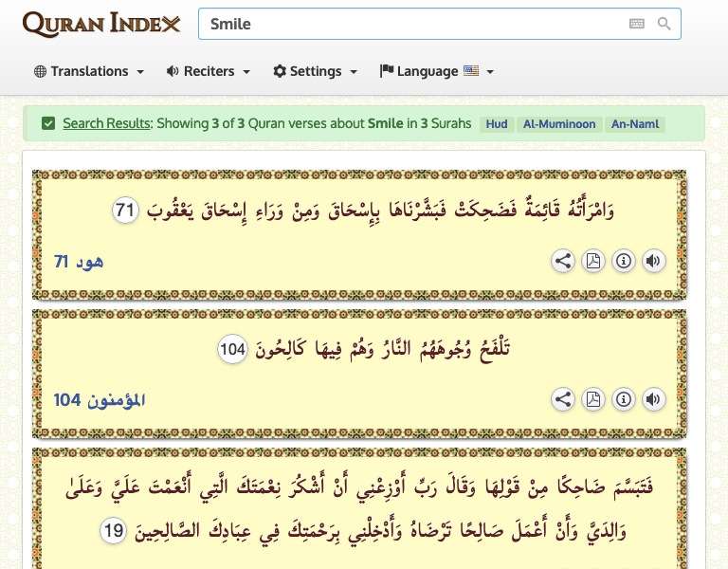Open the Reciters dropdown menu
The image size is (728, 569).
[208, 71]
